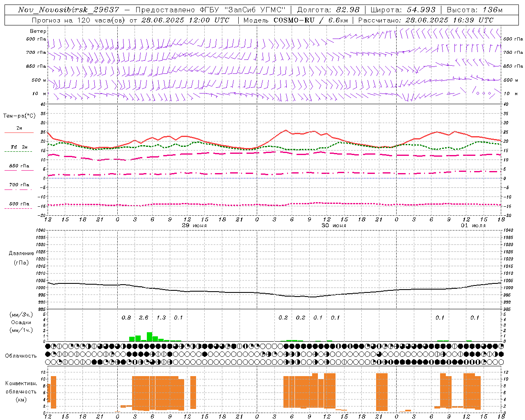
Task: Select the Осадки precipitation label
Action: (x=21, y=322)
